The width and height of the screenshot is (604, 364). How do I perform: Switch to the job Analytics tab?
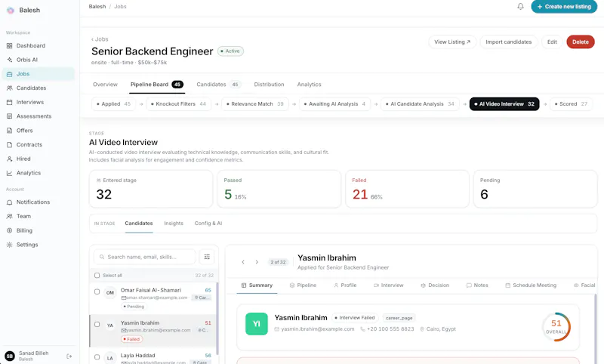pos(309,85)
